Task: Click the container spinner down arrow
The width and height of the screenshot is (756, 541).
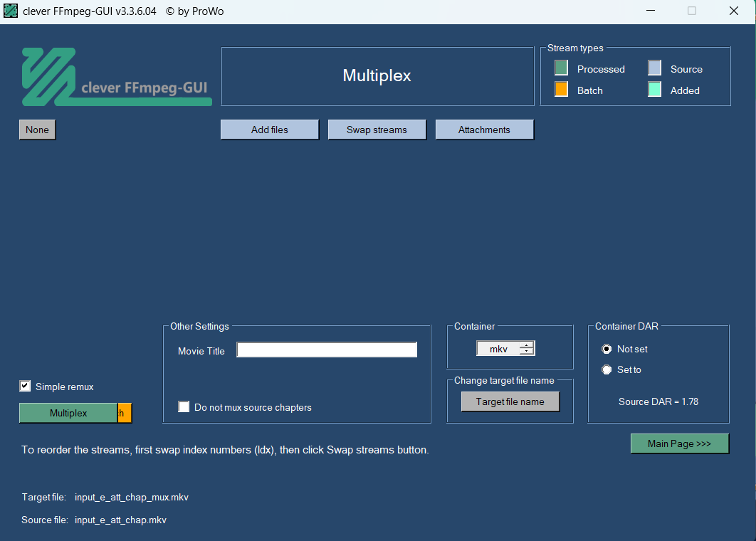Action: click(x=527, y=352)
